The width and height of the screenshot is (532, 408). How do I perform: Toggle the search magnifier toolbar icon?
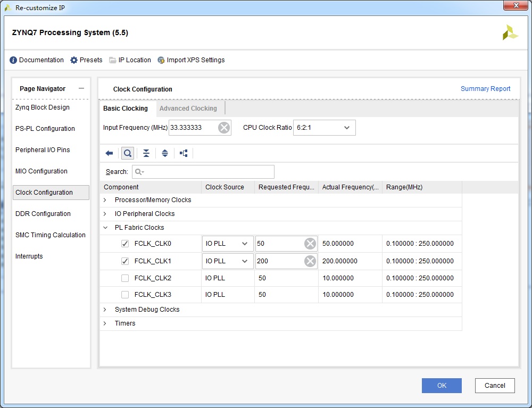click(128, 153)
